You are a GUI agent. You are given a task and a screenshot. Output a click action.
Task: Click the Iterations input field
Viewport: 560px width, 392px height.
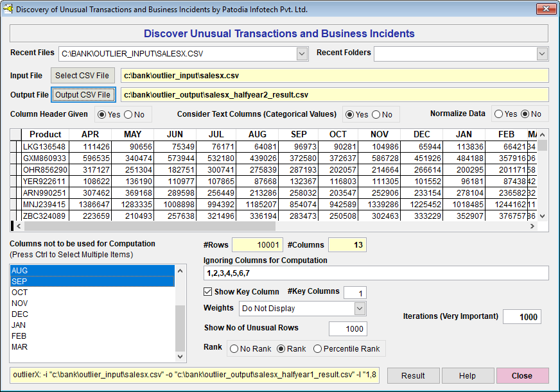pos(521,317)
